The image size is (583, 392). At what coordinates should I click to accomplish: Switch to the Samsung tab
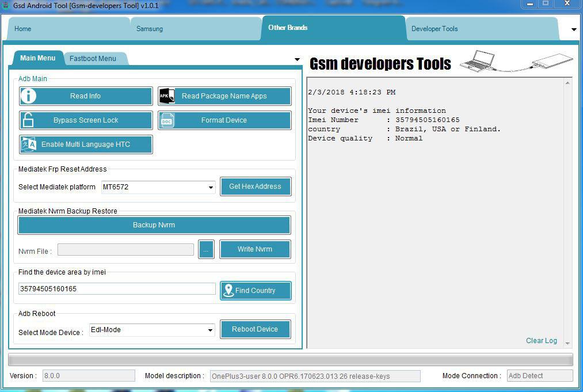pos(149,28)
